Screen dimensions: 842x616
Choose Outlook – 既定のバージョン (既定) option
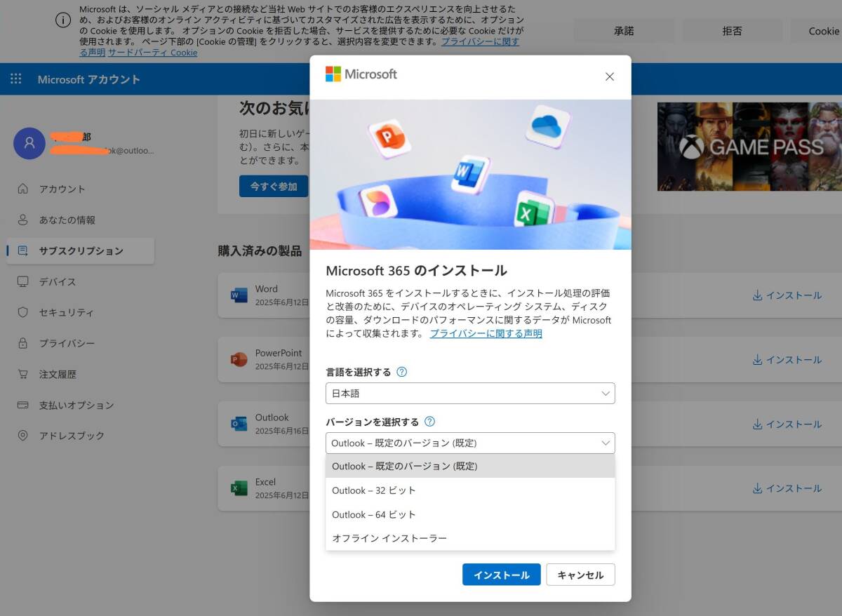point(470,466)
